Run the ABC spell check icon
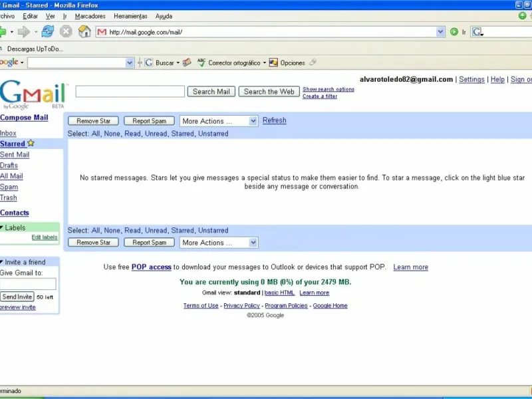 (x=201, y=63)
